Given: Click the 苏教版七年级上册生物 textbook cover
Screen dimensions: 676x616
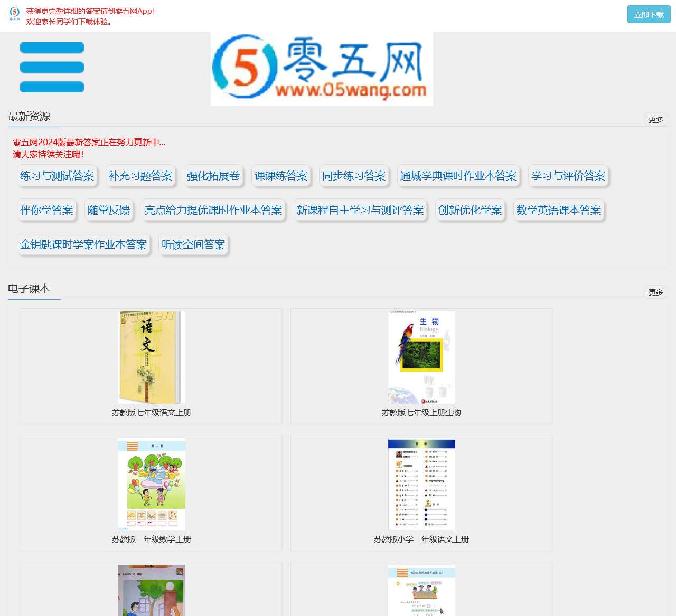Looking at the screenshot, I should tap(421, 357).
